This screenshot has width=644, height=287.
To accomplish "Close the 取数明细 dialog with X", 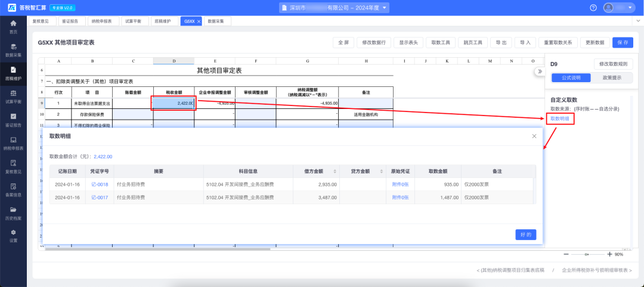I will click(534, 136).
